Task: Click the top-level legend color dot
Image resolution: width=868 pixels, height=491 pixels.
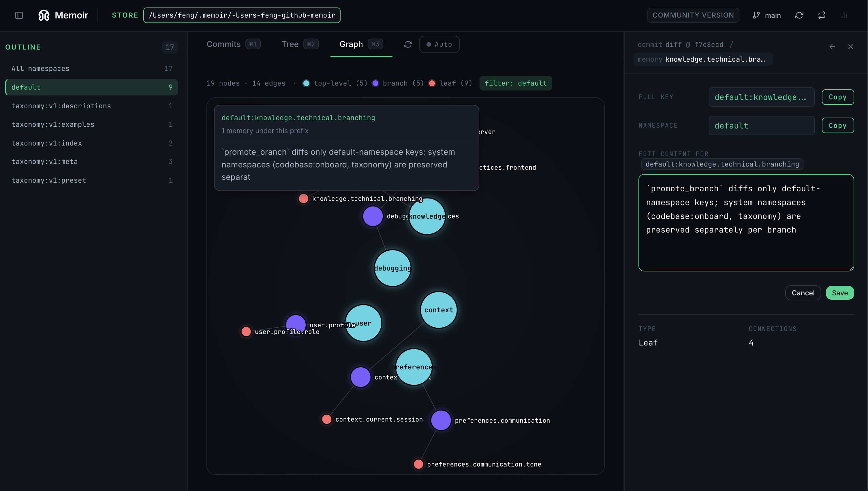Action: click(306, 83)
